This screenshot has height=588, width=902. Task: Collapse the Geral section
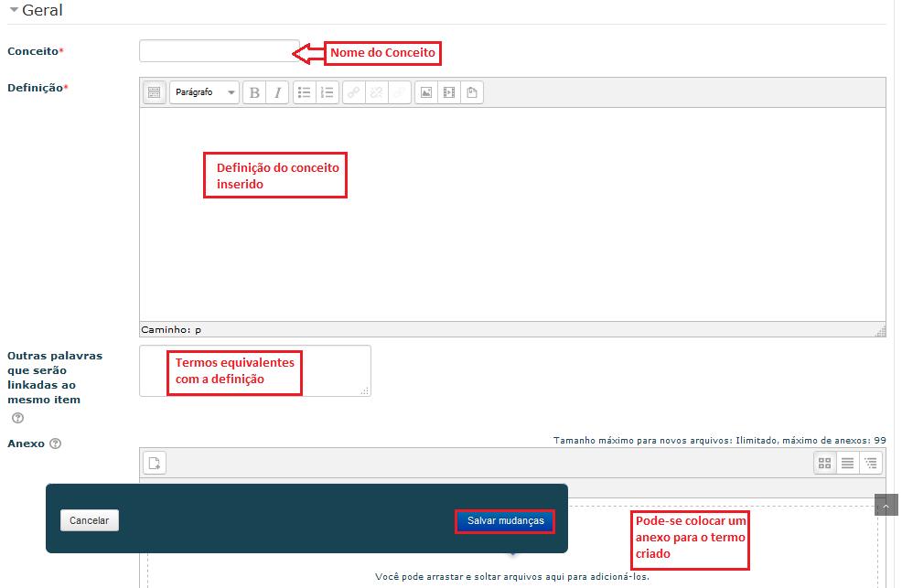[x=15, y=10]
